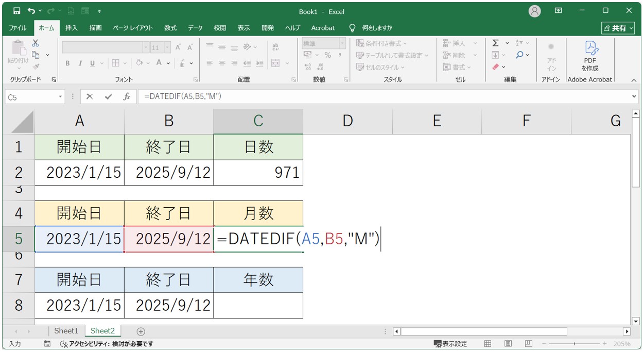Click the Increase Indent icon
This screenshot has width=644, height=352.
pos(259,63)
